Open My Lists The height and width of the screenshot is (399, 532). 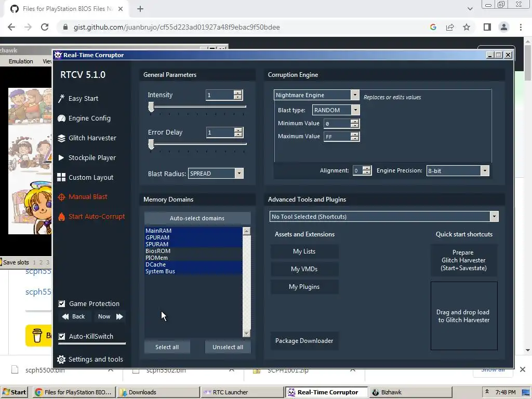pos(304,251)
